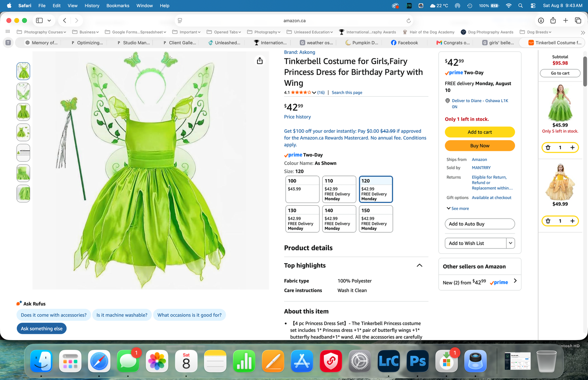Open Pages from the dock

click(273, 361)
